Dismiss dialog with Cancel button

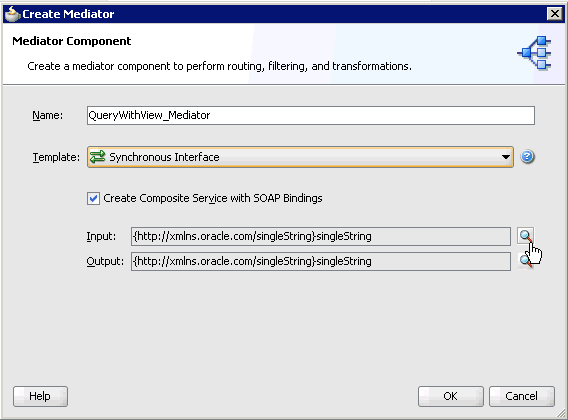pyautogui.click(x=522, y=396)
